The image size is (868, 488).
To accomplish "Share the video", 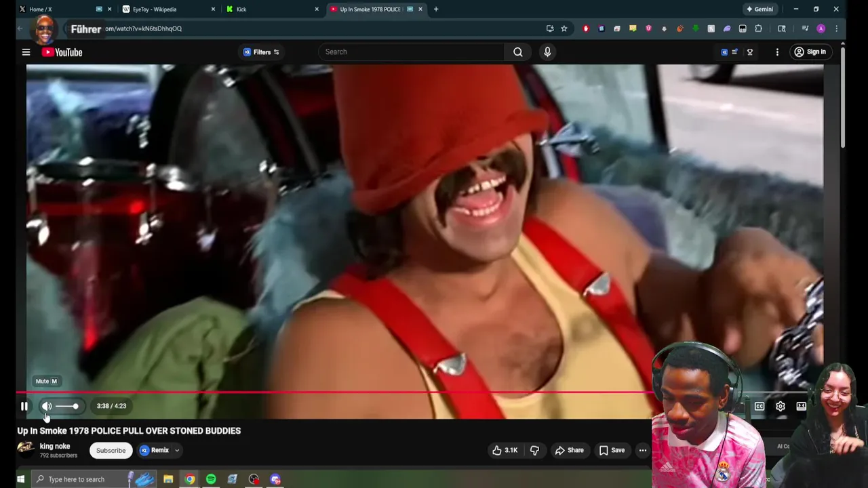I will click(569, 450).
